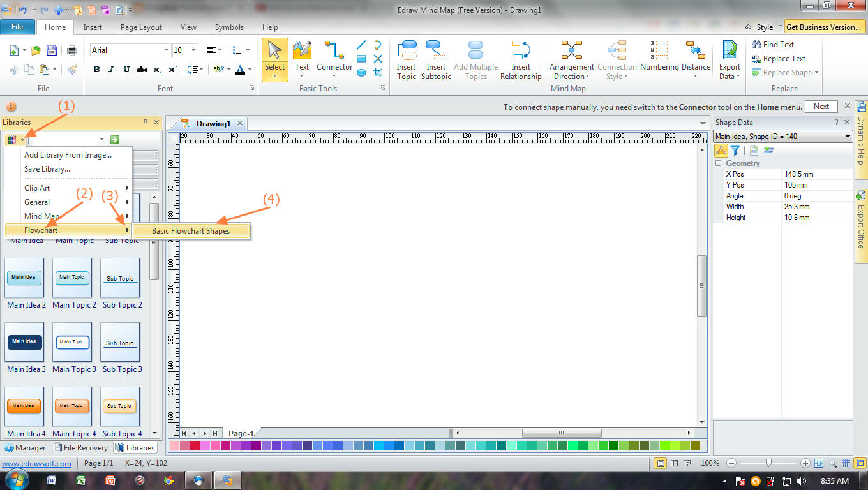Open the www.edrawsoft.com link

[37, 464]
